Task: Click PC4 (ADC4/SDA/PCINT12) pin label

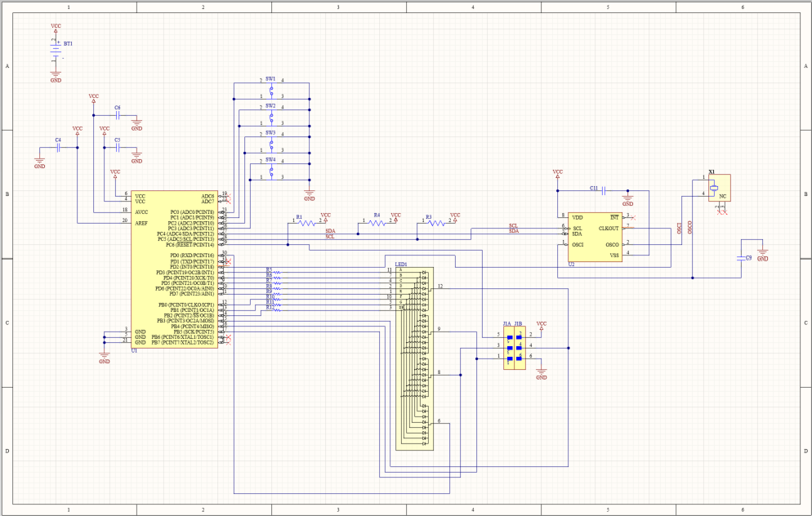Action: pyautogui.click(x=185, y=234)
